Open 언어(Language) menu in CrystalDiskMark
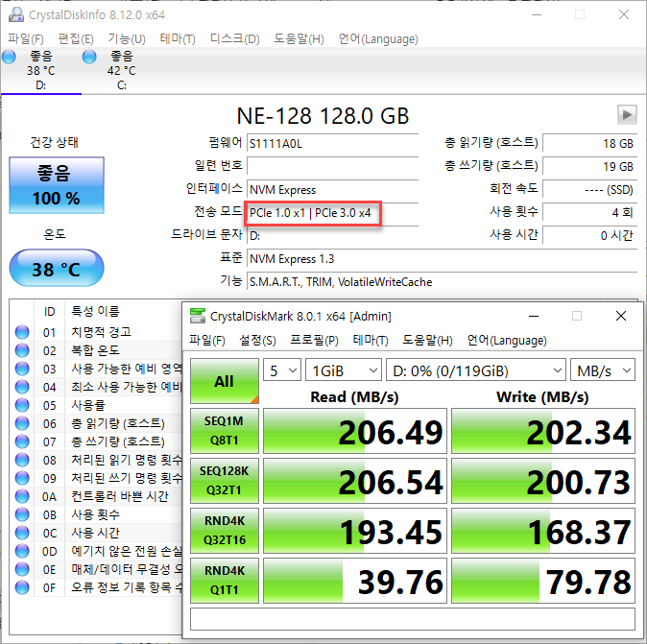647x644 pixels. [x=507, y=341]
